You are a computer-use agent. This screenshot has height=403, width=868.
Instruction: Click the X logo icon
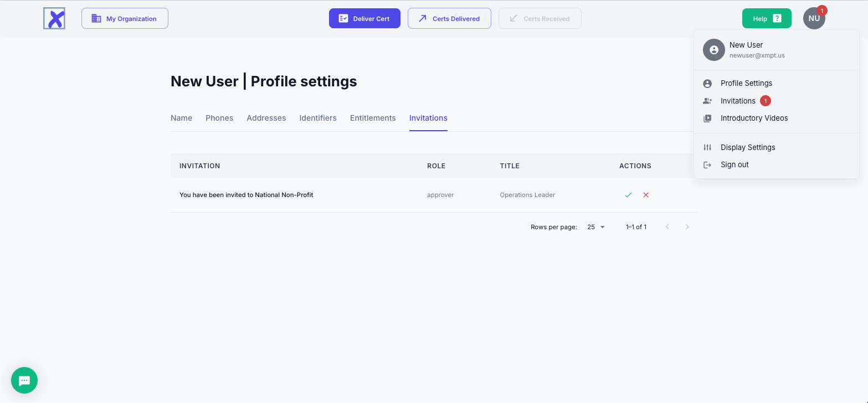click(x=54, y=18)
